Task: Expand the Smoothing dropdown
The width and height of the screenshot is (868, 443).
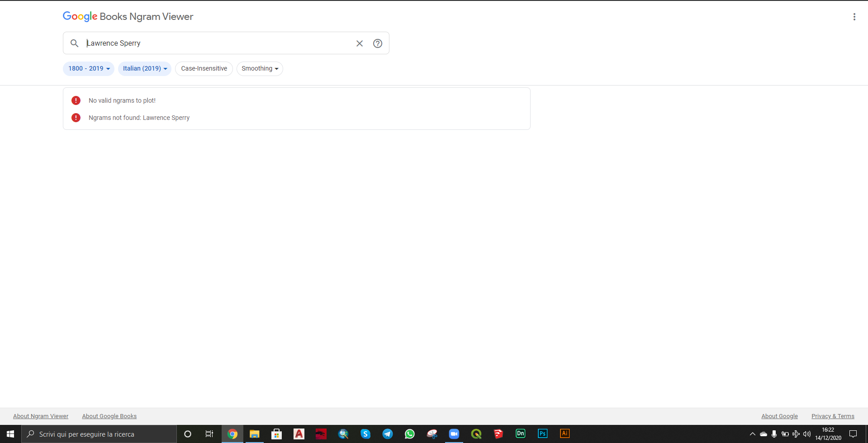Action: point(260,69)
